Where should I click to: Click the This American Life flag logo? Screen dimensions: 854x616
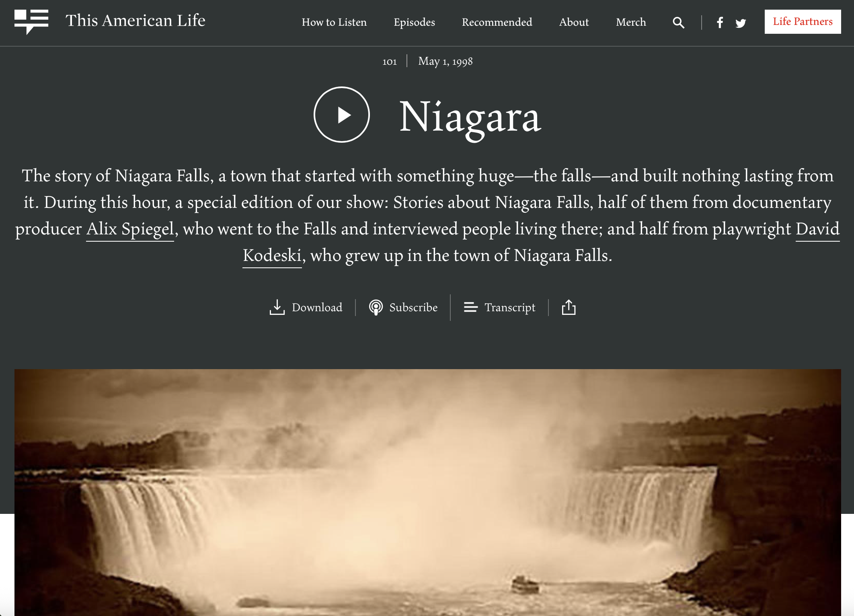(31, 22)
